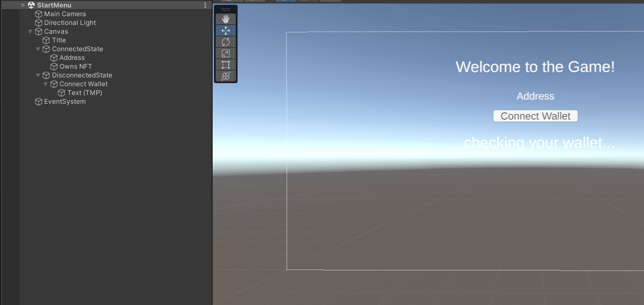Select Title under Canvas
Viewport: 644px width, 305px height.
point(59,40)
